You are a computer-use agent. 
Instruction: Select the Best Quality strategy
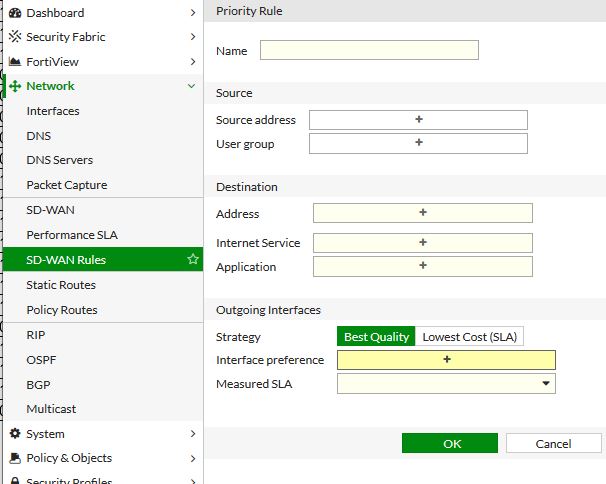click(x=376, y=337)
